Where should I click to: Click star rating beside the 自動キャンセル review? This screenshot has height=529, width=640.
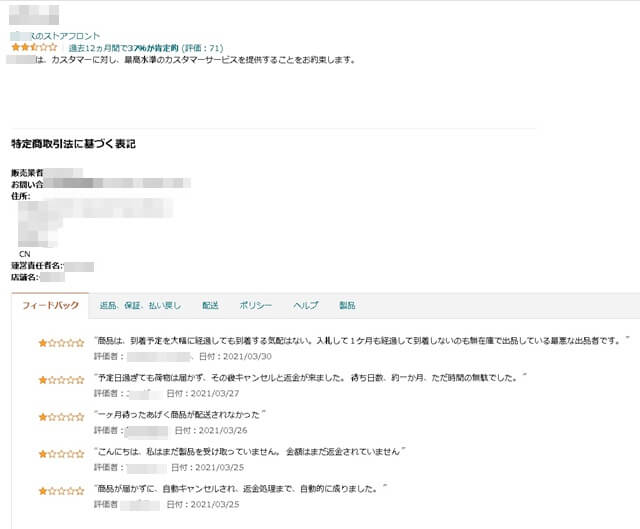pyautogui.click(x=61, y=490)
